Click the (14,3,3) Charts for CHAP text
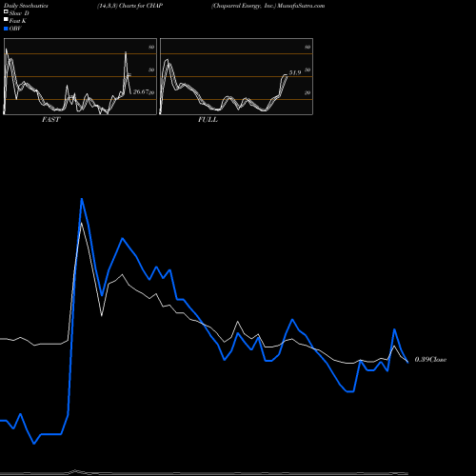Screen dimensions: 476x476 pos(129,6)
